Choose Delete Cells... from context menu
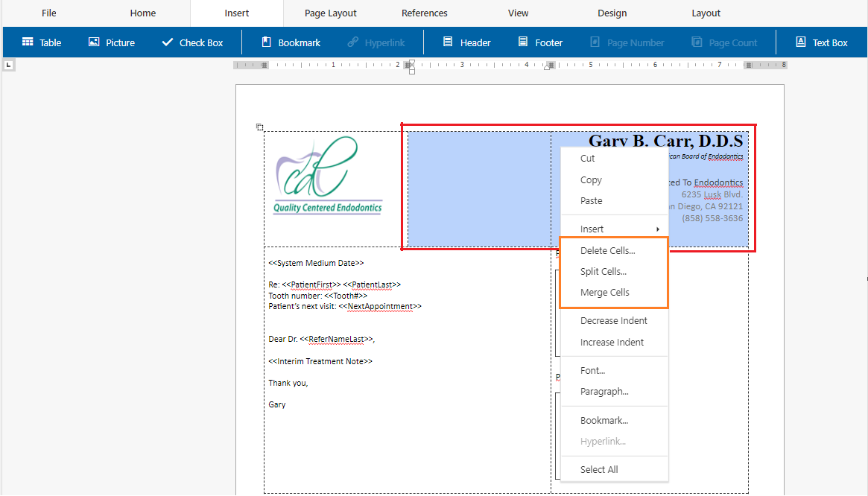Viewport: 868px width, 496px height. click(607, 251)
